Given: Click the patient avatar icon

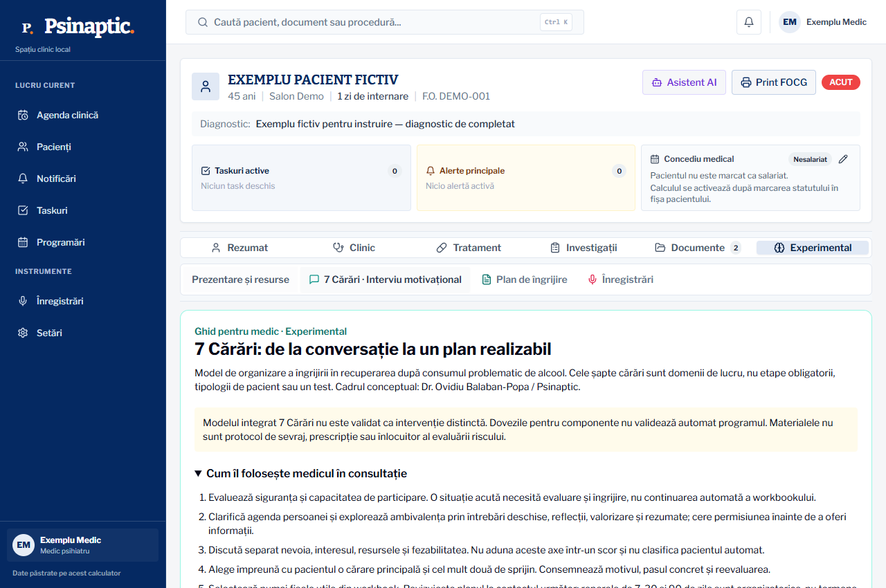Looking at the screenshot, I should click(x=206, y=86).
